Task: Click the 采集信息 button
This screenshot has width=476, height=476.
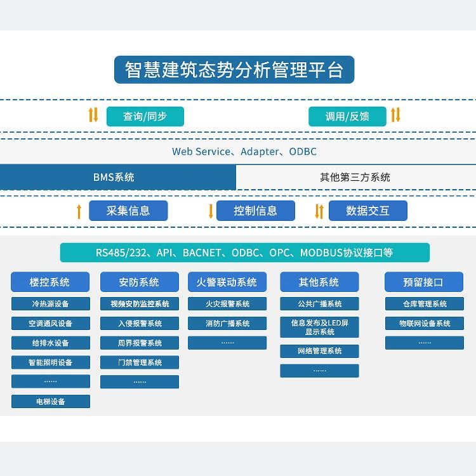Action: click(128, 211)
